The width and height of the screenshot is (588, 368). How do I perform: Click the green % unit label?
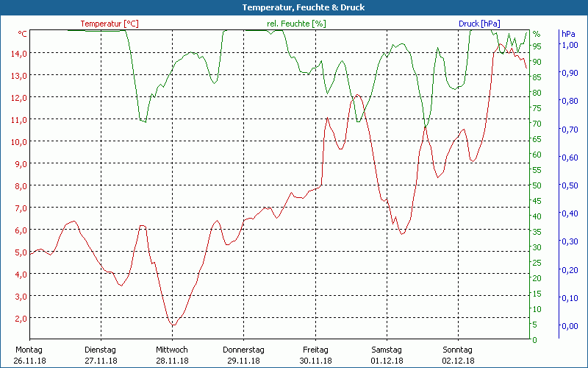tap(537, 34)
